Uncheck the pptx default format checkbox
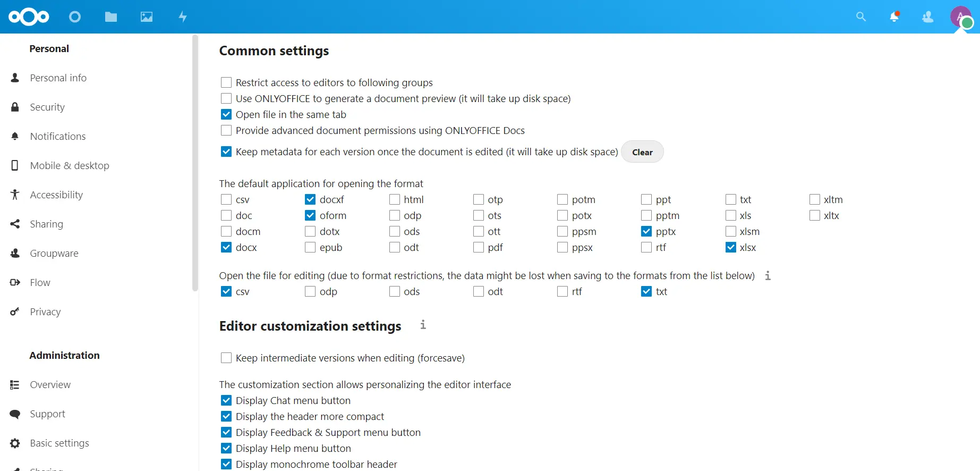The width and height of the screenshot is (980, 471). tap(646, 231)
